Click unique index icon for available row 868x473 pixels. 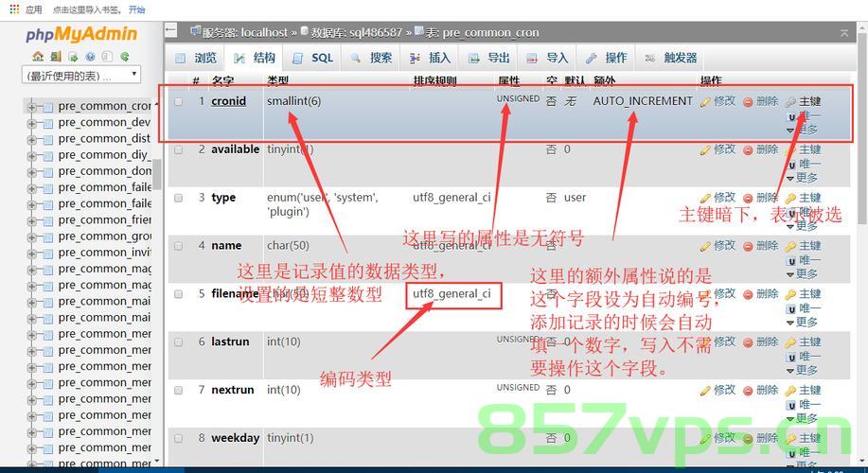pyautogui.click(x=791, y=165)
